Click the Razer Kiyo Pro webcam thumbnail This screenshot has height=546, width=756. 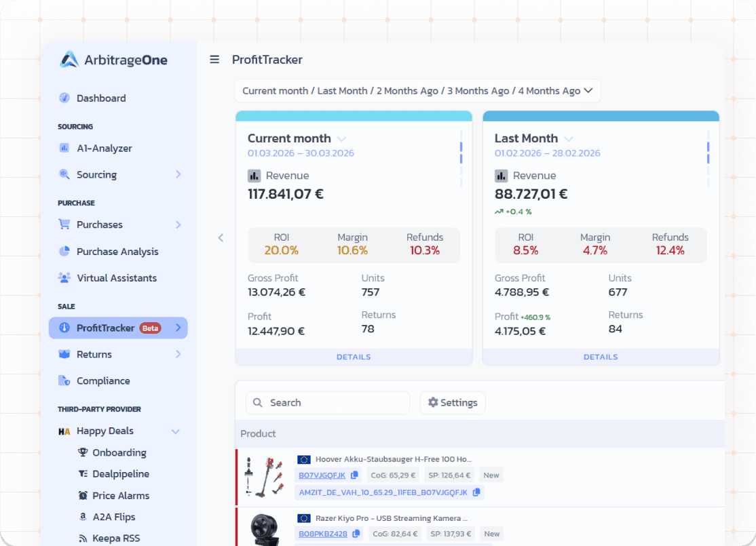pyautogui.click(x=264, y=529)
